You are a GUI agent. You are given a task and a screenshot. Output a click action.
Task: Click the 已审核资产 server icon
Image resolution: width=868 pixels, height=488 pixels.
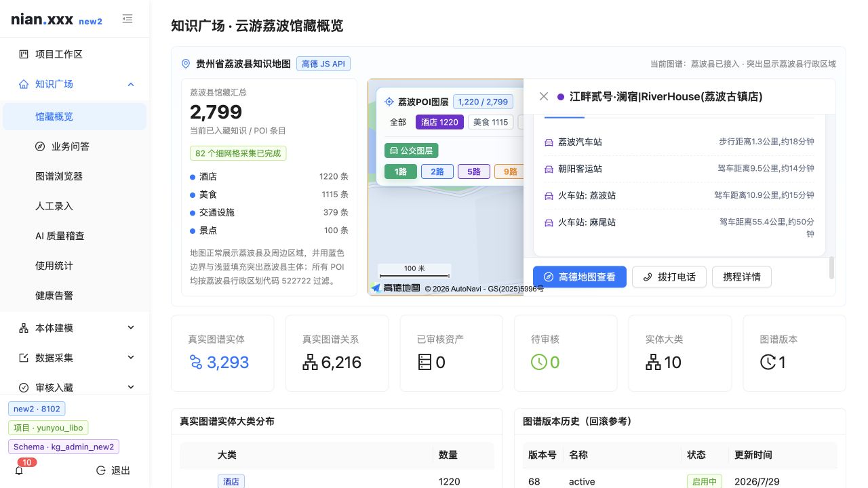coord(425,363)
